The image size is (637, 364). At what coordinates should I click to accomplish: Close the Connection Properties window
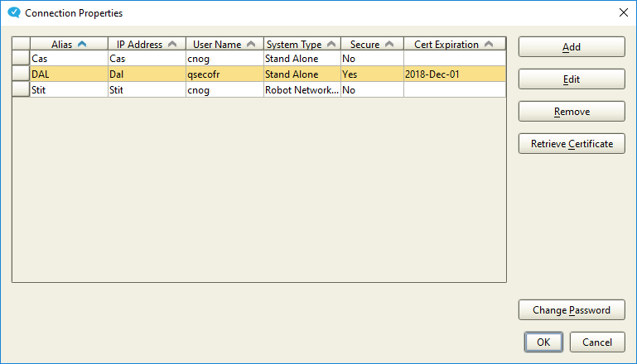pos(623,13)
